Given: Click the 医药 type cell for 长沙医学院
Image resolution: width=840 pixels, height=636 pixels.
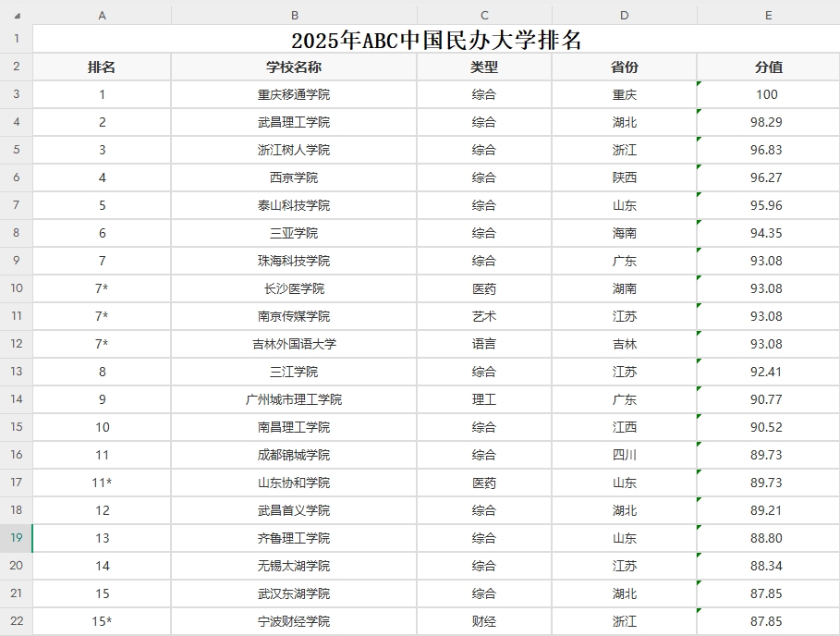Looking at the screenshot, I should point(483,288).
